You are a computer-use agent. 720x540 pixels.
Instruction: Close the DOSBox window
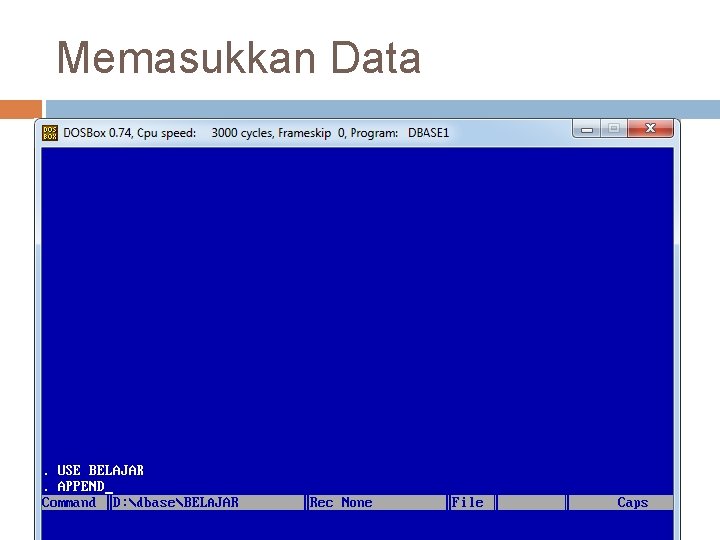[650, 128]
